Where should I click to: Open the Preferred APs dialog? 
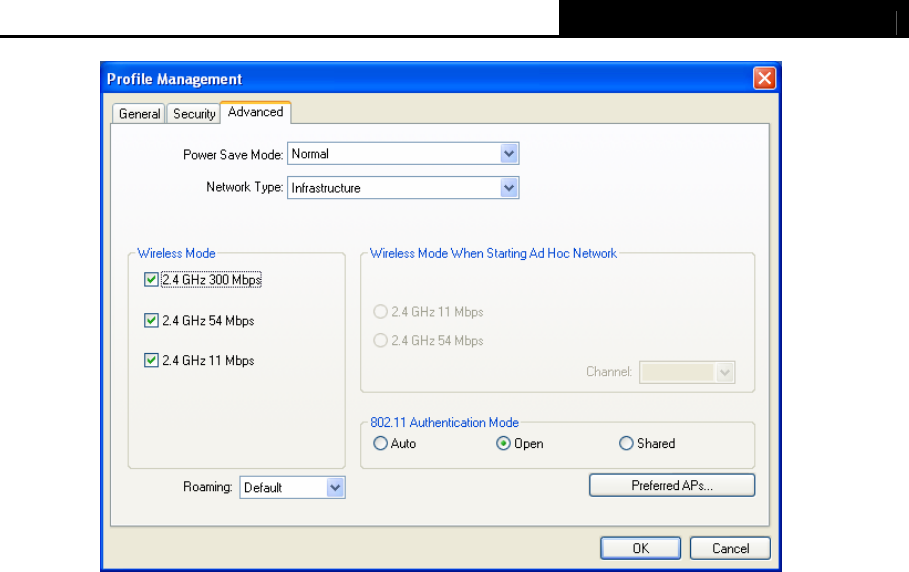[x=672, y=485]
